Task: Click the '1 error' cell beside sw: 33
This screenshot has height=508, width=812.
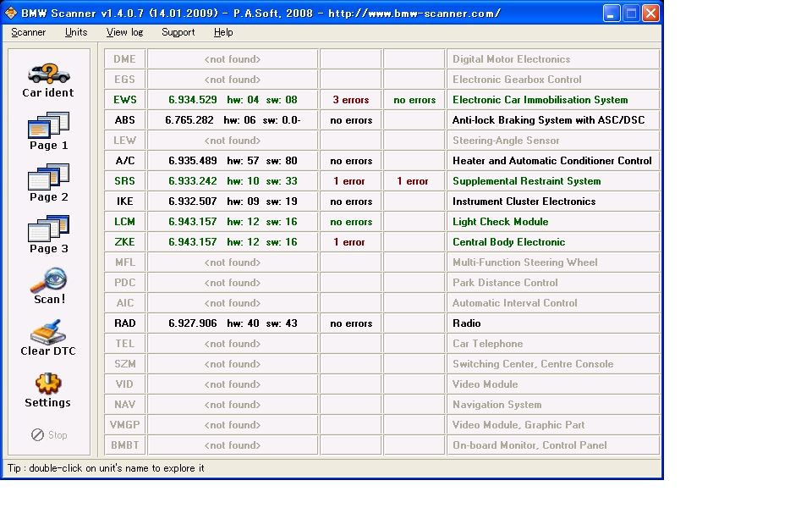Action: 351,181
